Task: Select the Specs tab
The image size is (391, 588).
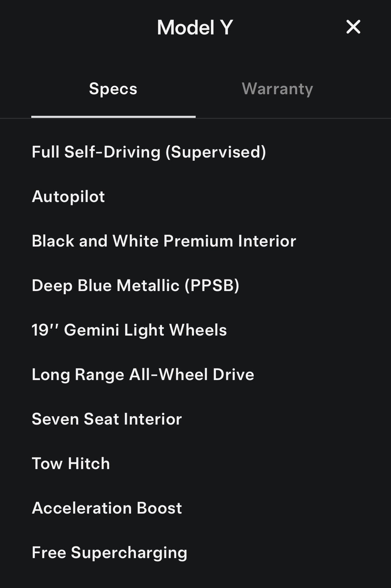Action: click(x=113, y=89)
